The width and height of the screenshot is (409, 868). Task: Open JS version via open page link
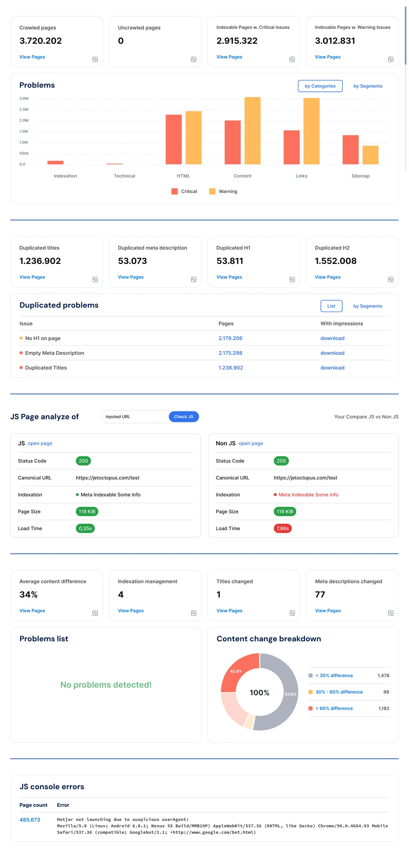tap(40, 443)
